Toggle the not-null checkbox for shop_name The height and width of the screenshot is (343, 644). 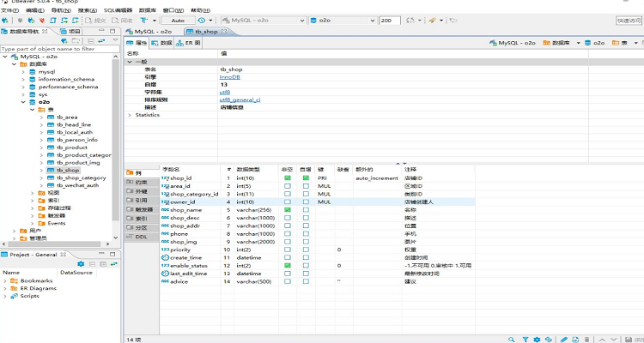pos(288,209)
